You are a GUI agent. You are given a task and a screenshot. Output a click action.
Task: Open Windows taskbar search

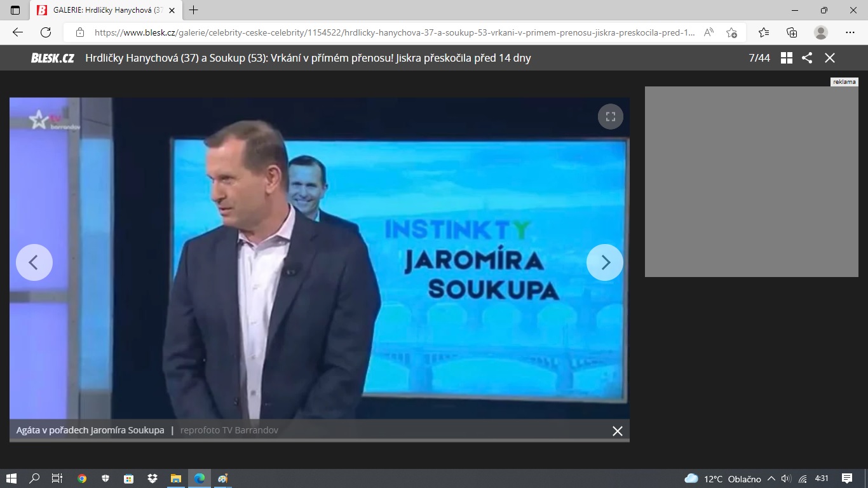(x=34, y=478)
